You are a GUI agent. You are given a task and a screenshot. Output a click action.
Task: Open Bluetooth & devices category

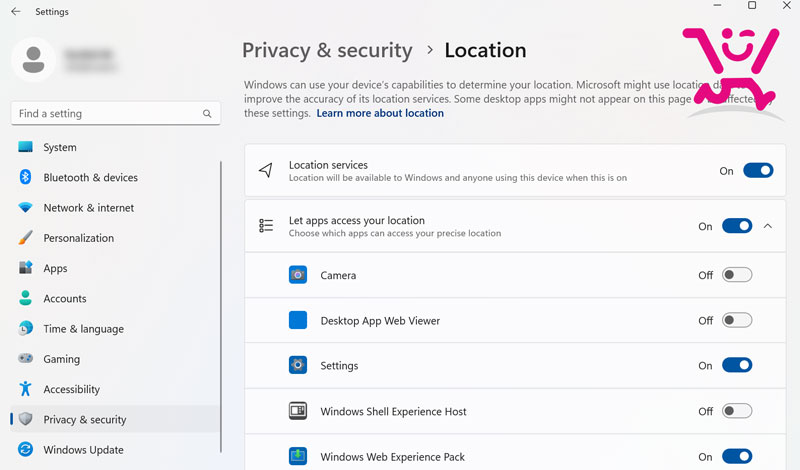(x=90, y=177)
